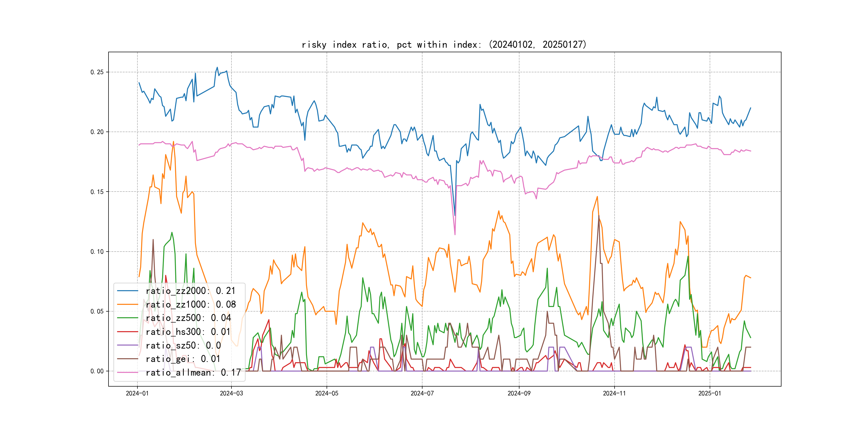The width and height of the screenshot is (868, 434).
Task: Click the chart title text
Action: point(444,44)
